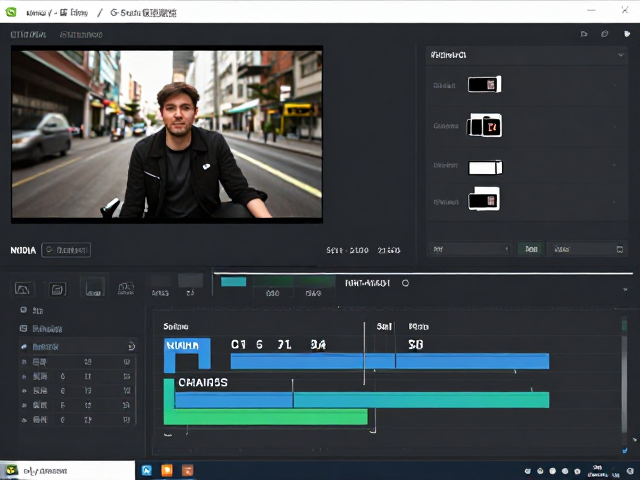Click the green logo icon in the title bar
The height and width of the screenshot is (480, 640).
(11, 12)
